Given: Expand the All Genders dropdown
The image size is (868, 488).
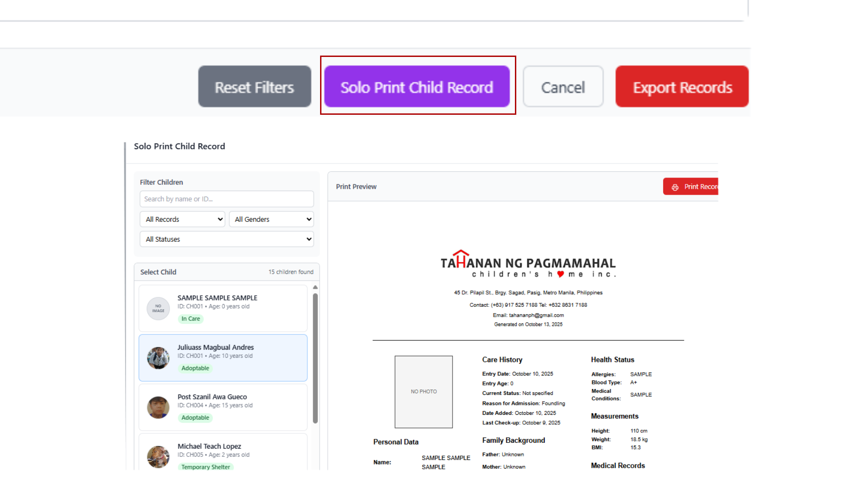Looking at the screenshot, I should point(271,219).
